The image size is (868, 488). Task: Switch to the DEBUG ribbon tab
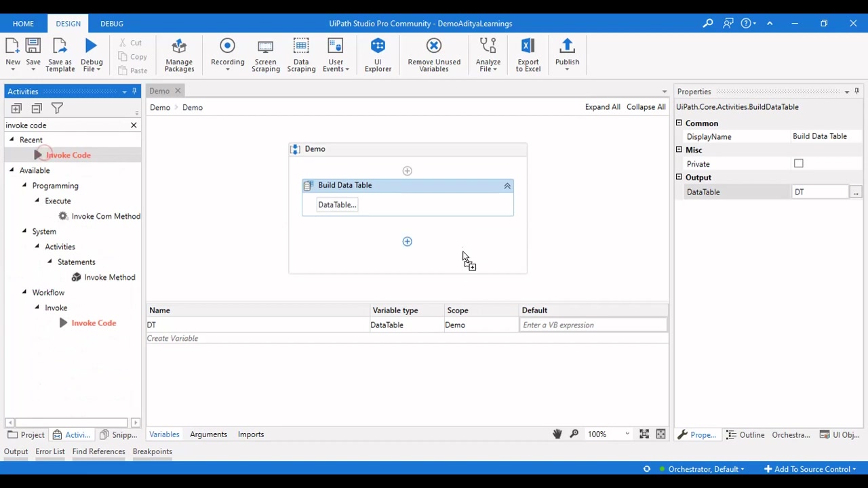coord(111,23)
